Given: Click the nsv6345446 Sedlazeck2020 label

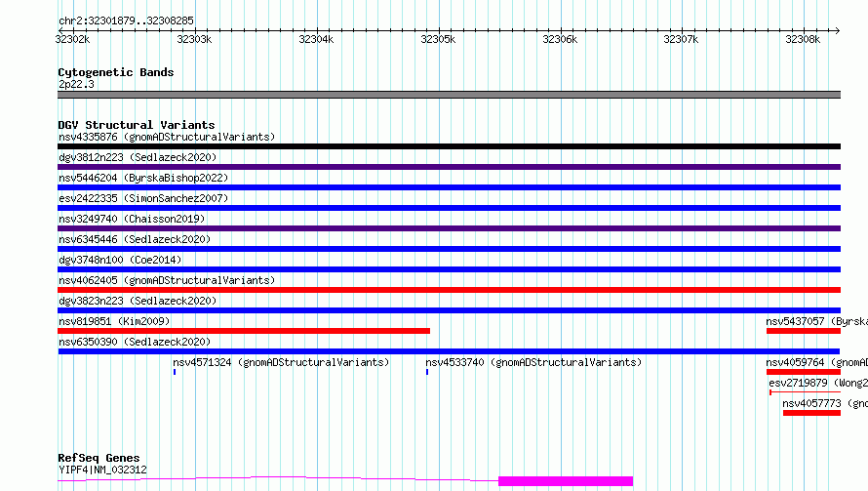Looking at the screenshot, I should point(135,239).
